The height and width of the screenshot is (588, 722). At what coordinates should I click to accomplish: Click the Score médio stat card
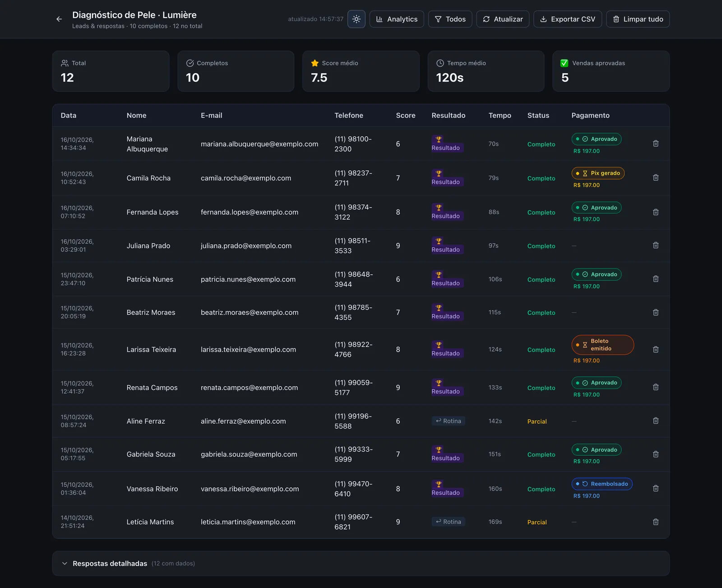pos(361,71)
